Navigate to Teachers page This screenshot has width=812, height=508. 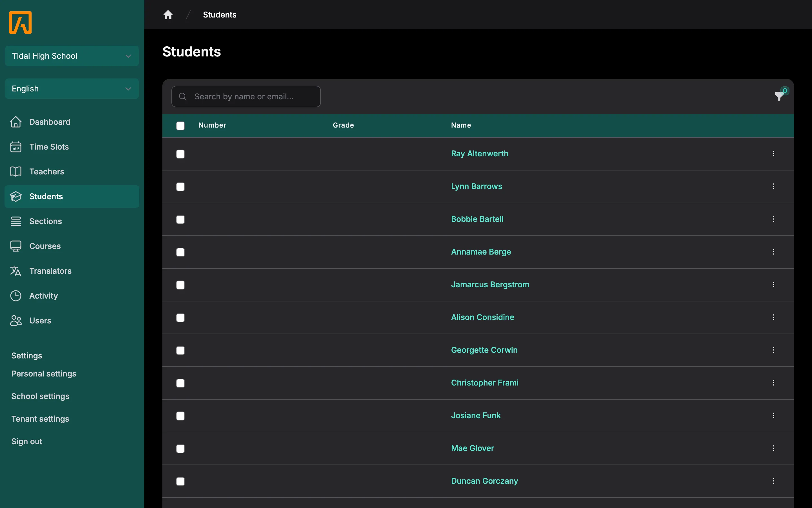[72, 171]
